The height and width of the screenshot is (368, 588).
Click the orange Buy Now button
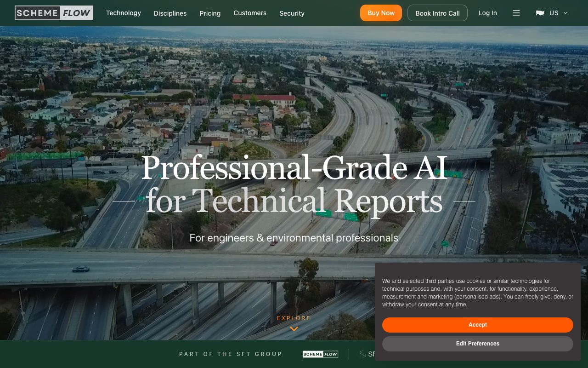(x=381, y=13)
